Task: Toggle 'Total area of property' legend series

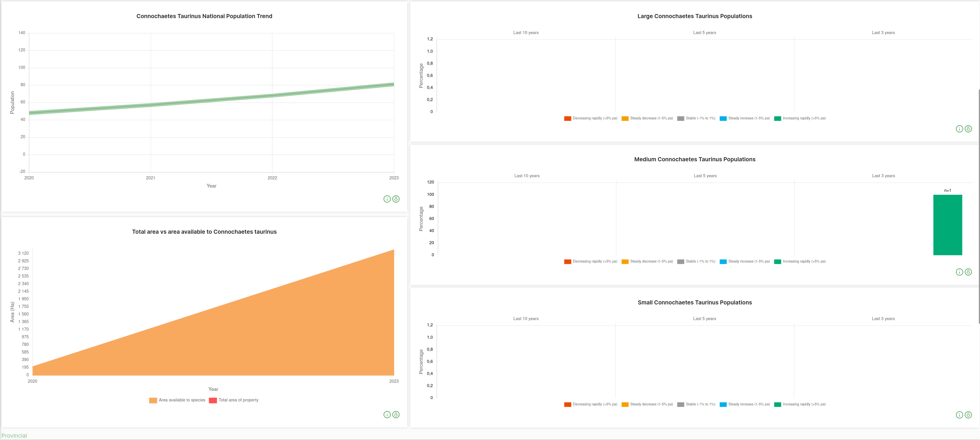Action: 233,400
